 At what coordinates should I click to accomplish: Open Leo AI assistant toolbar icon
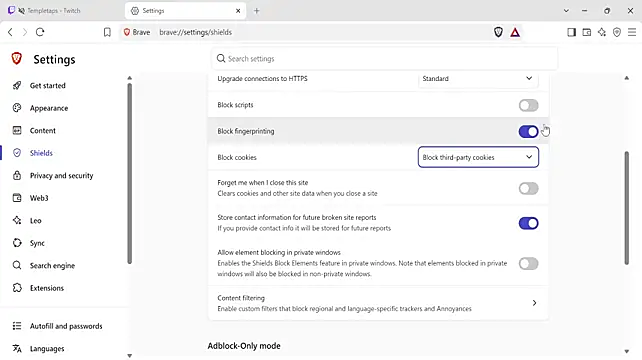pos(602,32)
